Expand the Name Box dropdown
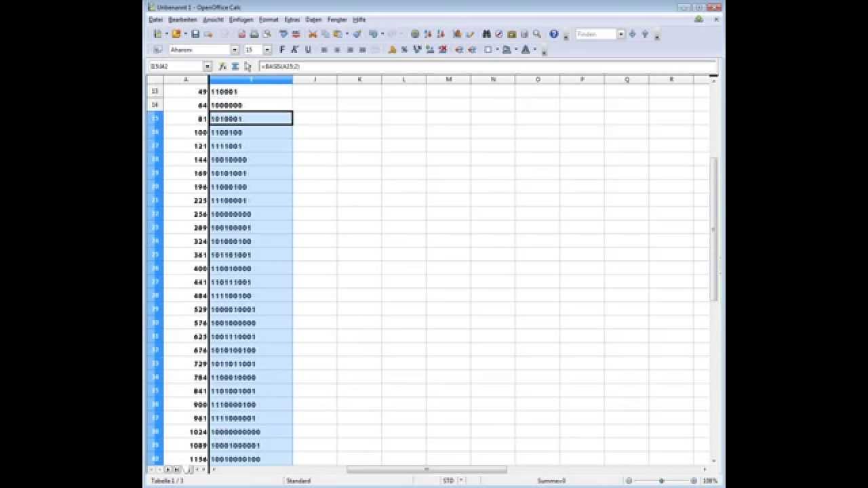The height and width of the screenshot is (488, 868). coord(208,66)
